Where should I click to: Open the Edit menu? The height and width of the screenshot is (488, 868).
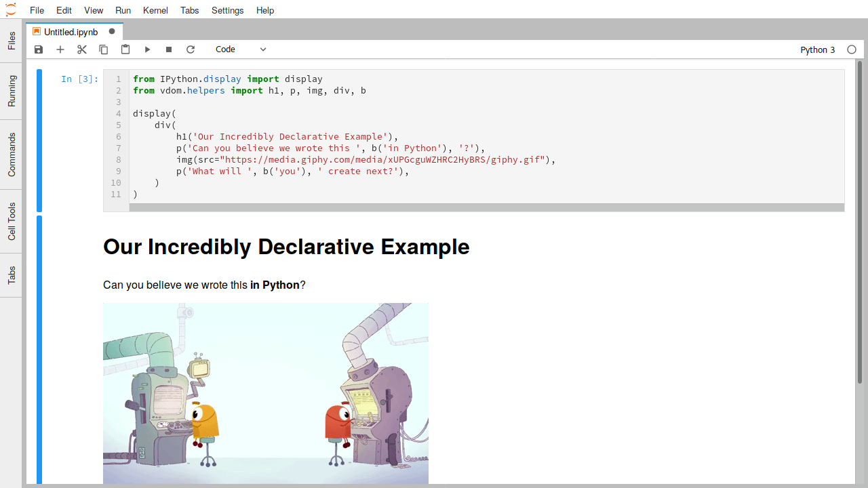(x=64, y=10)
